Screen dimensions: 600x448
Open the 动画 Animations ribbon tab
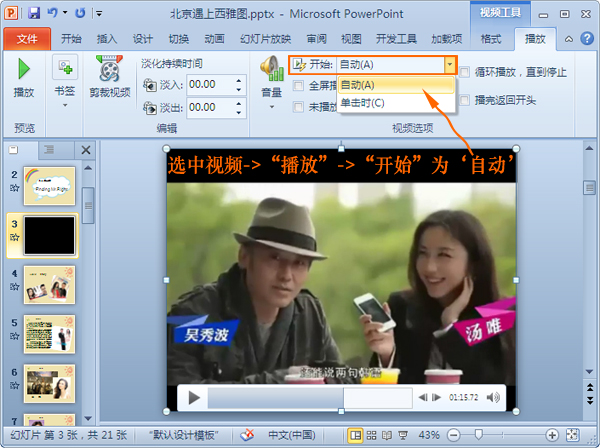[x=214, y=39]
